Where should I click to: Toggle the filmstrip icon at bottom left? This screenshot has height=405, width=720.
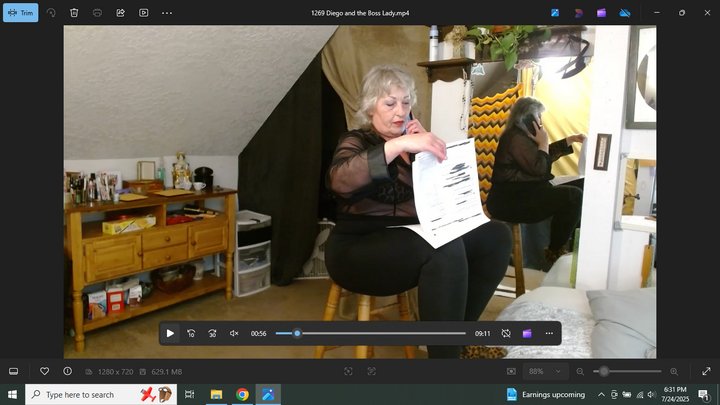(14, 371)
